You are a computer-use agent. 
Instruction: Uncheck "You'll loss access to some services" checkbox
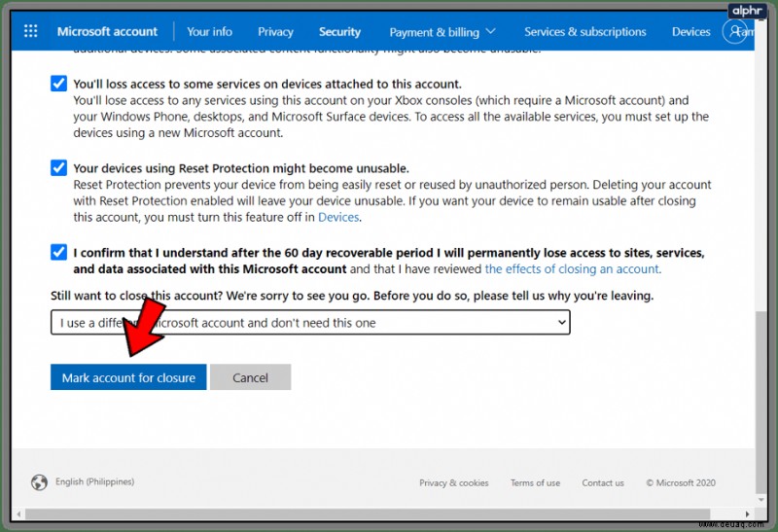(x=58, y=84)
